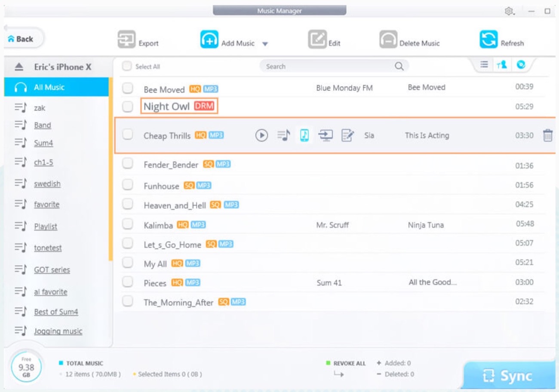Open settings gear in title bar
This screenshot has width=559, height=392.
(x=509, y=11)
